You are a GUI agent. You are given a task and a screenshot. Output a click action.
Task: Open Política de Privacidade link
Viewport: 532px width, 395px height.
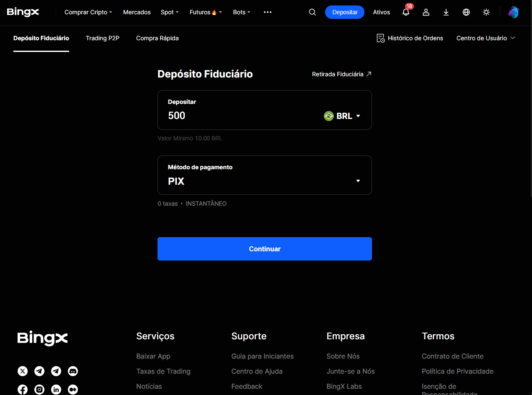[458, 371]
